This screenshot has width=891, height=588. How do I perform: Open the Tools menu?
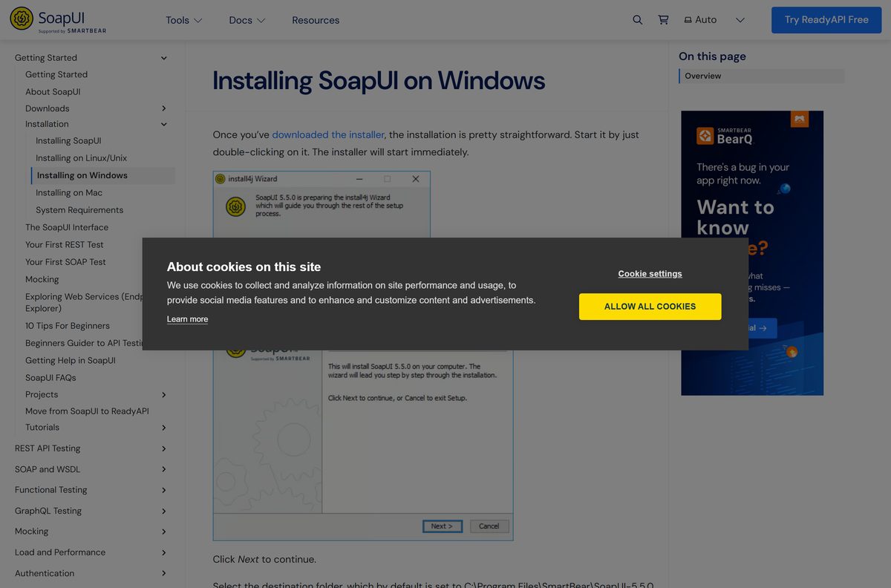click(x=183, y=20)
